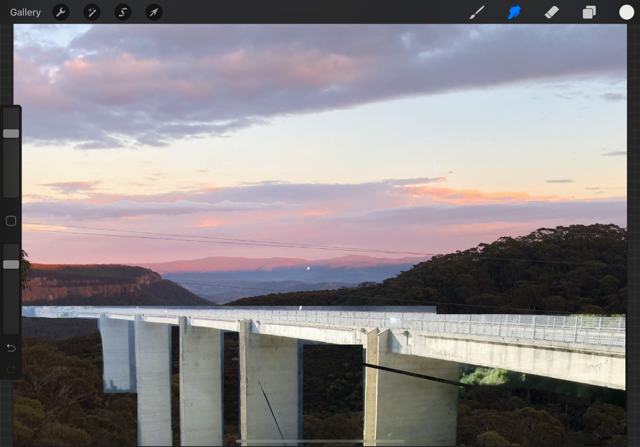Image resolution: width=640 pixels, height=447 pixels.
Task: Open the Actions wrench menu
Action: [60, 12]
